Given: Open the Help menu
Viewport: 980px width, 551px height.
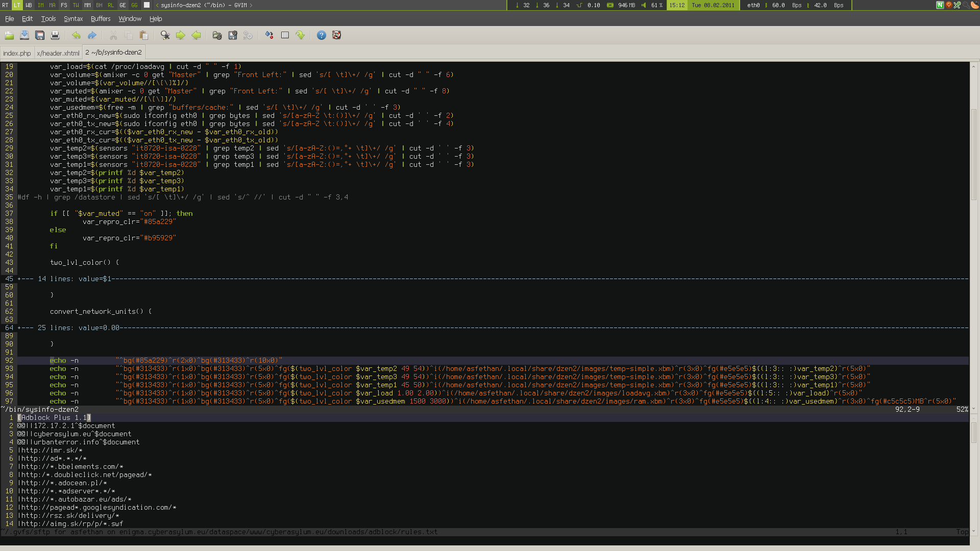Looking at the screenshot, I should (x=156, y=19).
